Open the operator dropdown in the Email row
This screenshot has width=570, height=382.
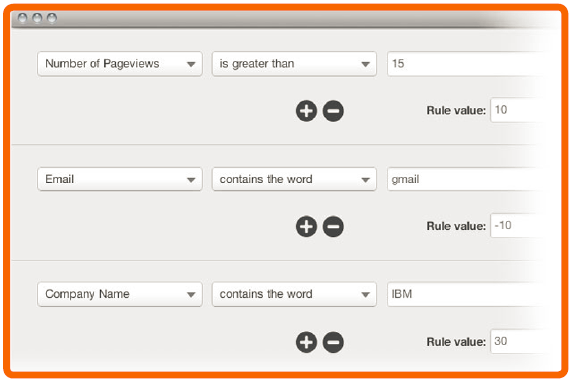click(x=294, y=179)
